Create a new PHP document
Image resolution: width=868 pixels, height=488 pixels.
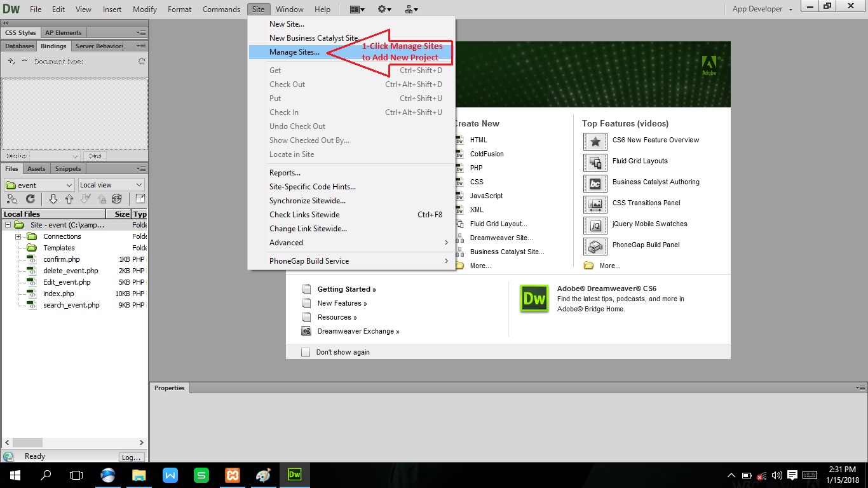(476, 168)
